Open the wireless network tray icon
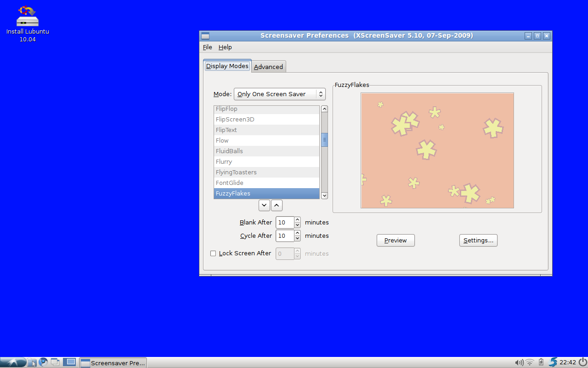The width and height of the screenshot is (588, 368). tap(530, 362)
